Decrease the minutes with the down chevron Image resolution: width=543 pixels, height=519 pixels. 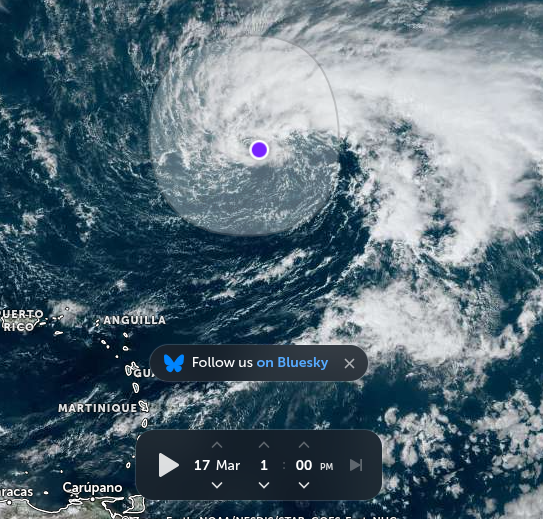click(304, 485)
